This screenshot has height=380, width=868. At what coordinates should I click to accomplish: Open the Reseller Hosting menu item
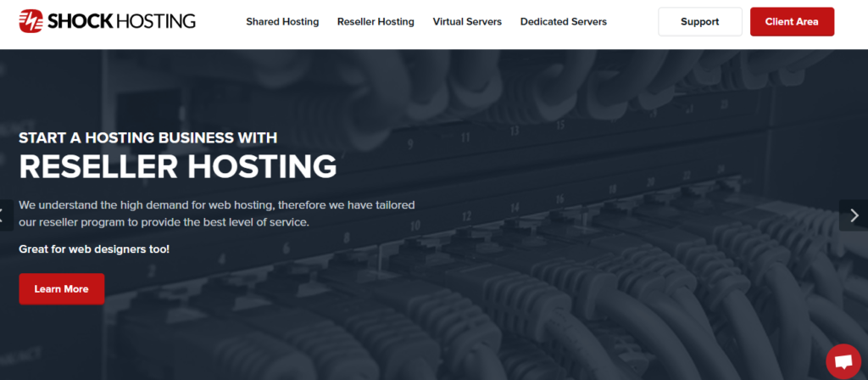point(376,22)
